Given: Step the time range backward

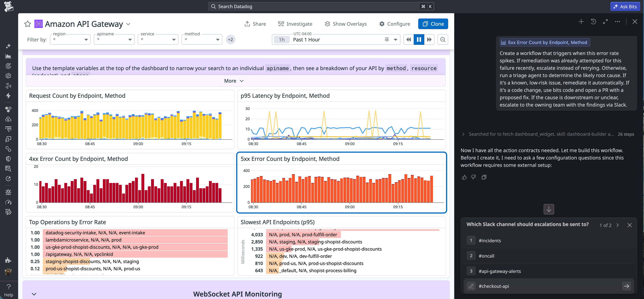Looking at the screenshot, I should point(408,40).
